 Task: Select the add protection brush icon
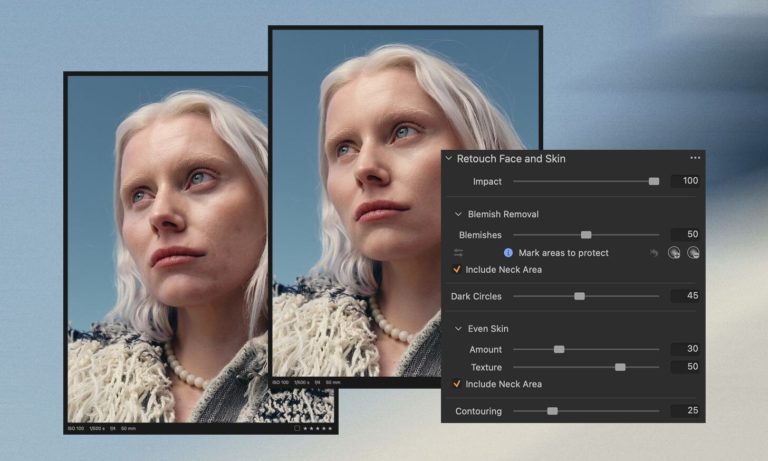click(x=674, y=253)
